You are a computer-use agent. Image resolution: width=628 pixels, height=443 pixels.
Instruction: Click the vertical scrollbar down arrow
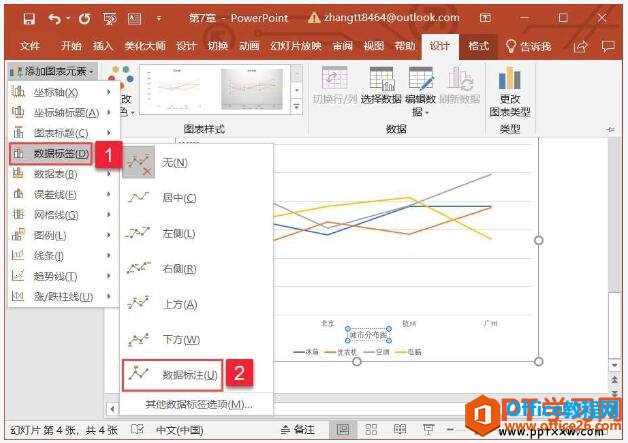(614, 365)
